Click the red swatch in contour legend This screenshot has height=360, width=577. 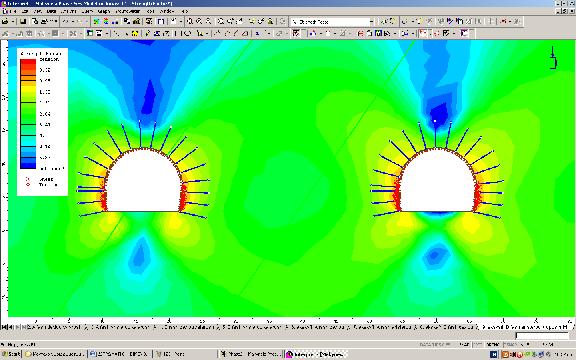coord(28,64)
